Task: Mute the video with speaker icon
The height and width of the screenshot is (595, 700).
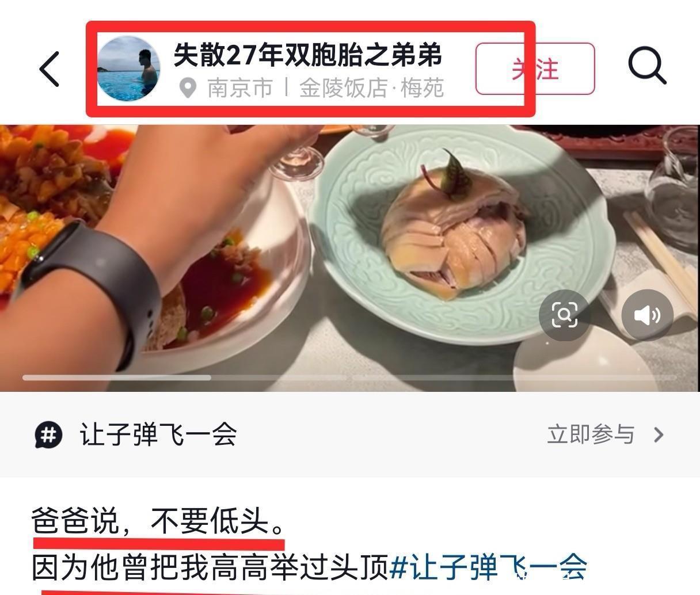Action: (648, 315)
